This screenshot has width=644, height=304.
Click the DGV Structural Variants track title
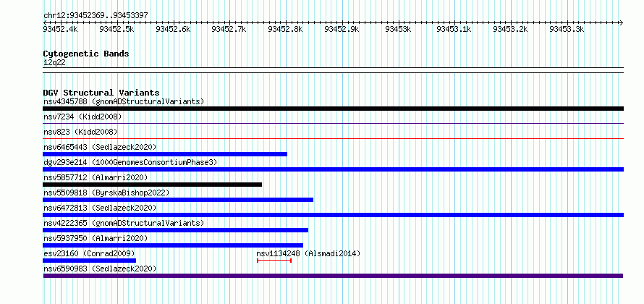click(x=101, y=93)
